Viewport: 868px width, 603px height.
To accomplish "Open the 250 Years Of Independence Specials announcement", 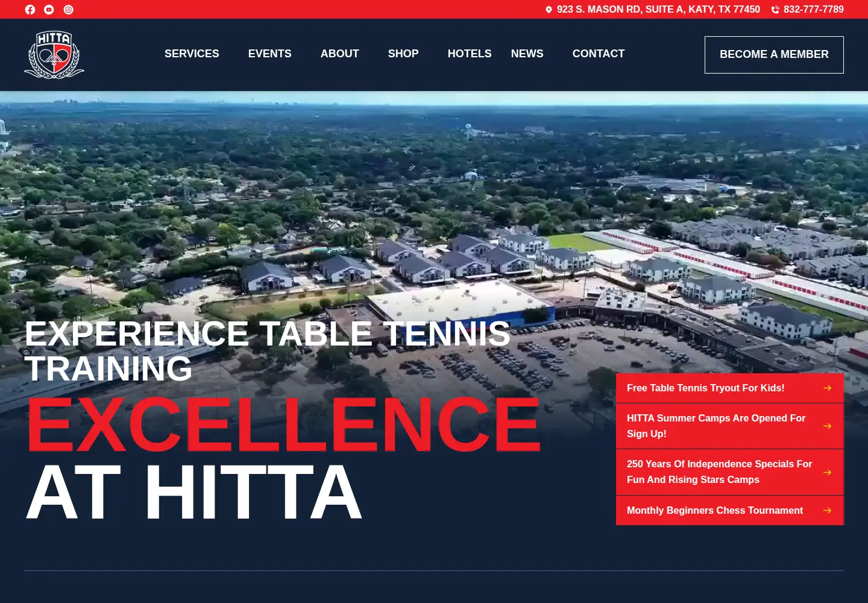I will 730,472.
